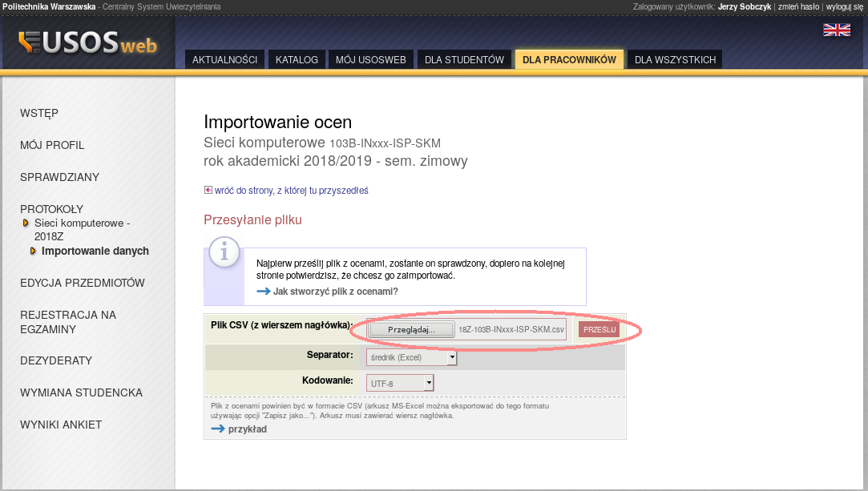Screen dimensions: 868x491
Task: Click the USOSweb logo
Action: tap(88, 42)
